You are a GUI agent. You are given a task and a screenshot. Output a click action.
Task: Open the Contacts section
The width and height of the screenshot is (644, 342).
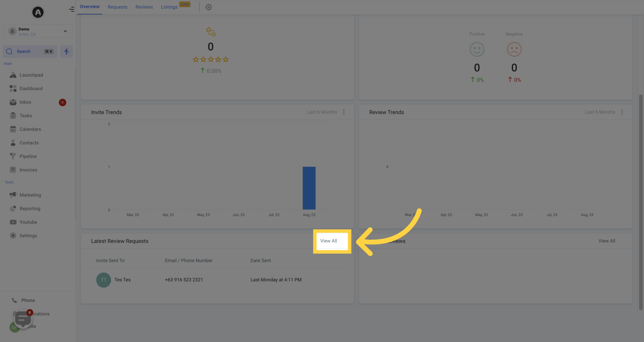[29, 143]
